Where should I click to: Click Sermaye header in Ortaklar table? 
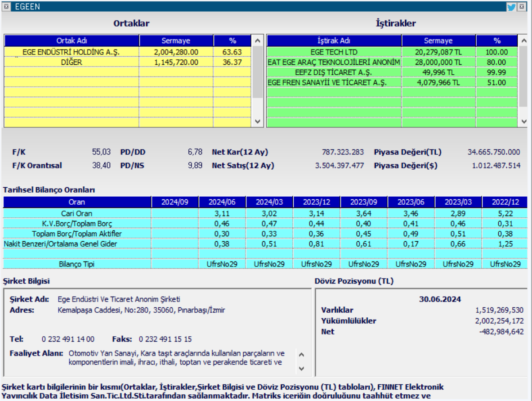coord(176,41)
